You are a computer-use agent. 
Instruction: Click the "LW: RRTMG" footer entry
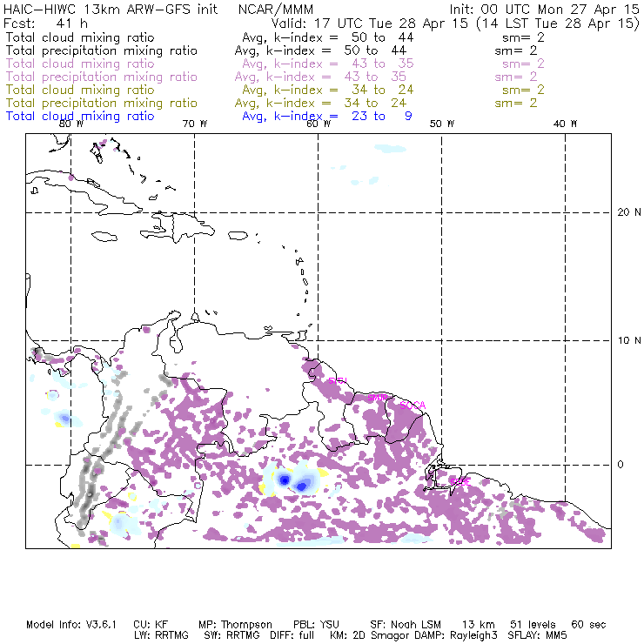coord(161,635)
